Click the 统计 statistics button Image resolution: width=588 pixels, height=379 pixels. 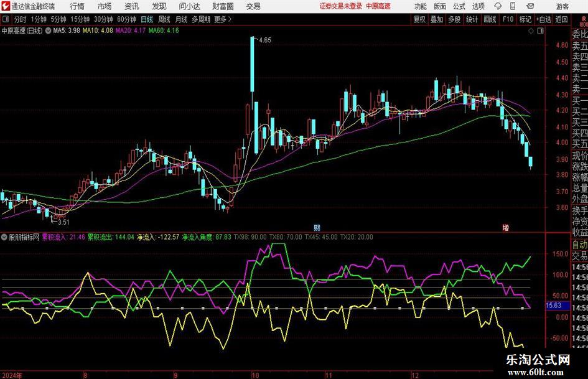[472, 19]
